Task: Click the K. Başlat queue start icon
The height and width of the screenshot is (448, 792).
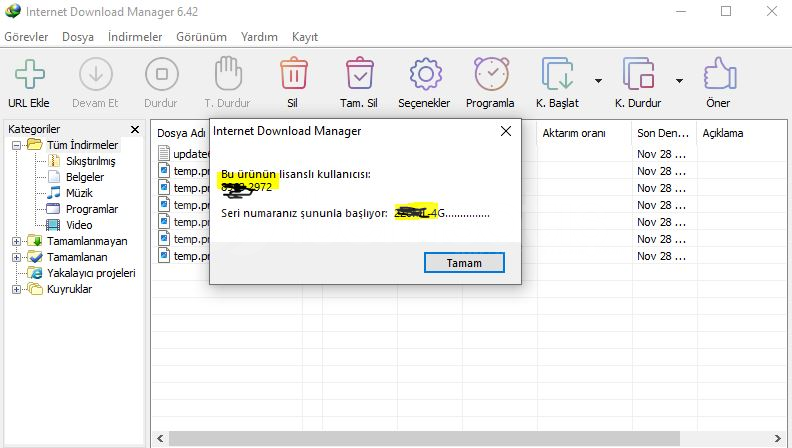Action: coord(557,74)
